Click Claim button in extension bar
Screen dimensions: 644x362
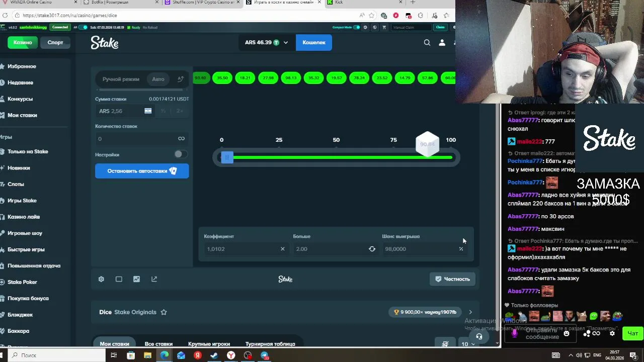(x=440, y=27)
